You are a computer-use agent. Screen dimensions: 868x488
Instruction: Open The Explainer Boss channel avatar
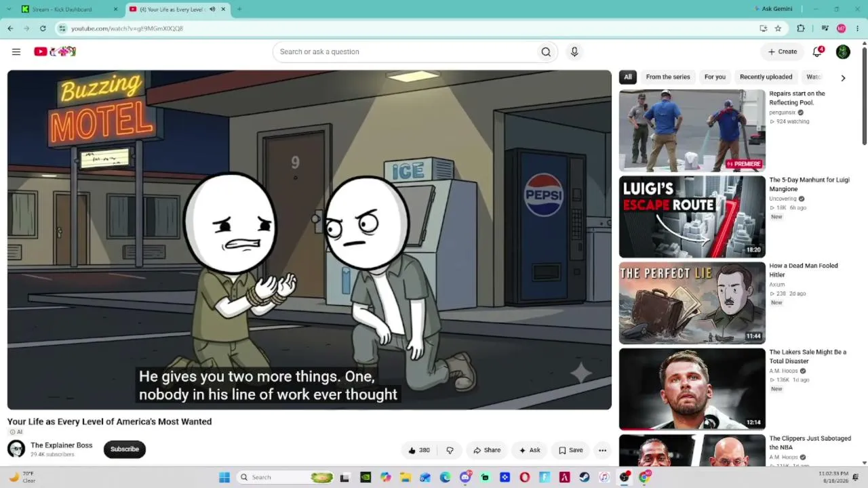pyautogui.click(x=16, y=449)
